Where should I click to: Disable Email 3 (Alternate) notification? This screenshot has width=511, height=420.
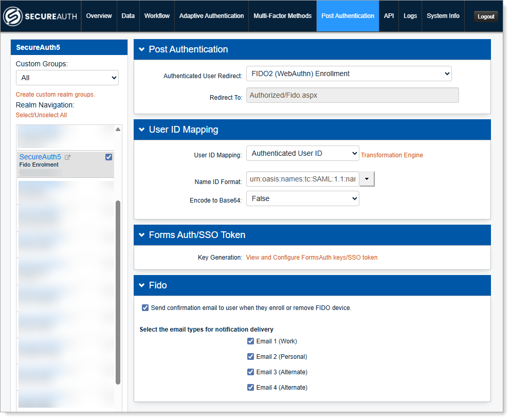[x=250, y=372]
